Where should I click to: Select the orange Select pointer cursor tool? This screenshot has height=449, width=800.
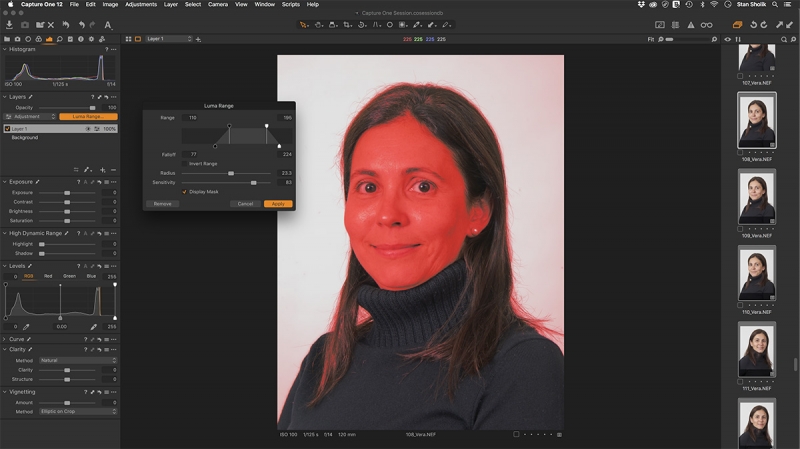click(304, 24)
